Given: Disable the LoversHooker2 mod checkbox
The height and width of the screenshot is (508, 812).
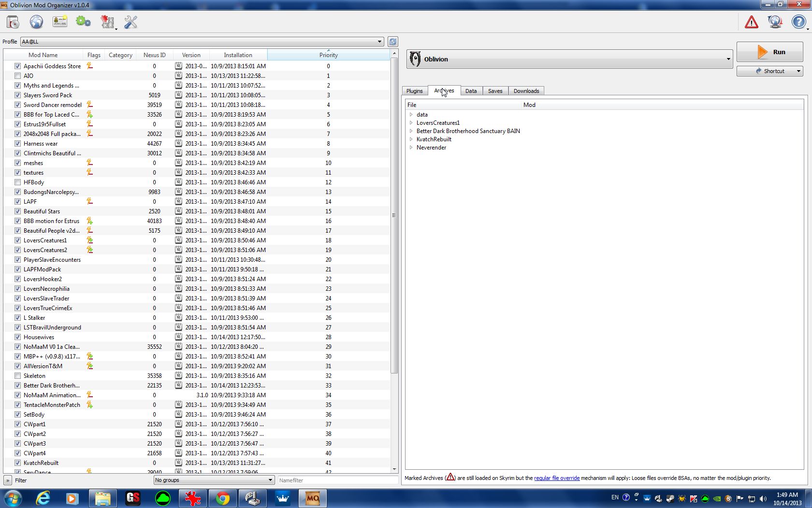Looking at the screenshot, I should [x=17, y=279].
